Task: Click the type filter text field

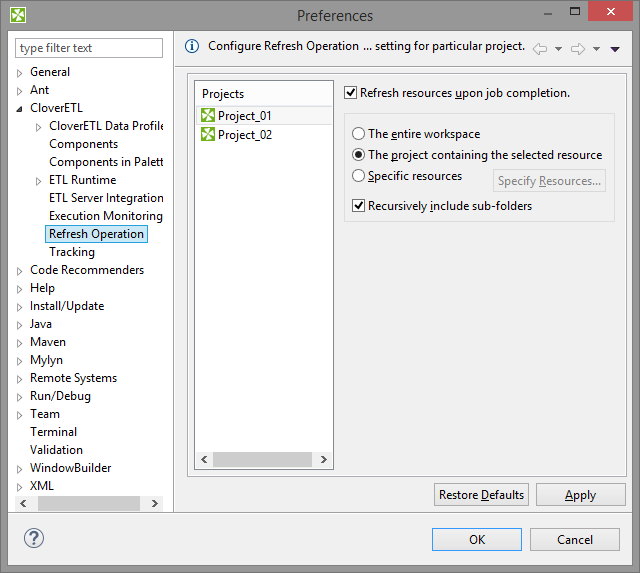Action: 89,48
